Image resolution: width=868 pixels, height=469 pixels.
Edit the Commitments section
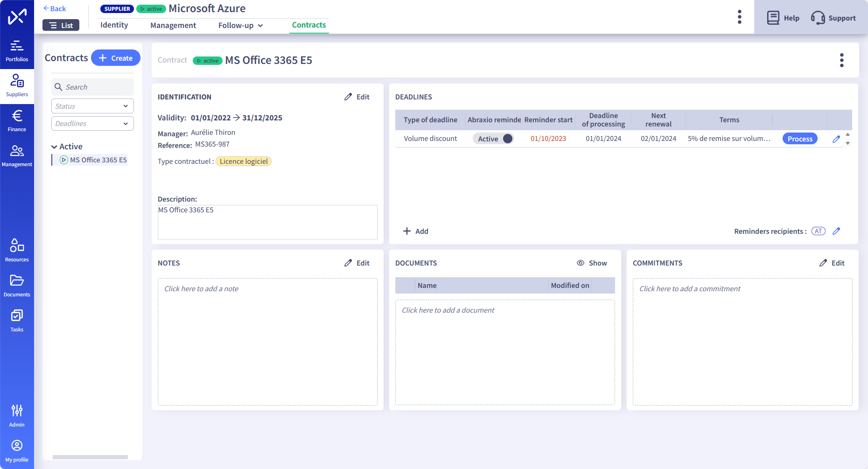(x=832, y=263)
